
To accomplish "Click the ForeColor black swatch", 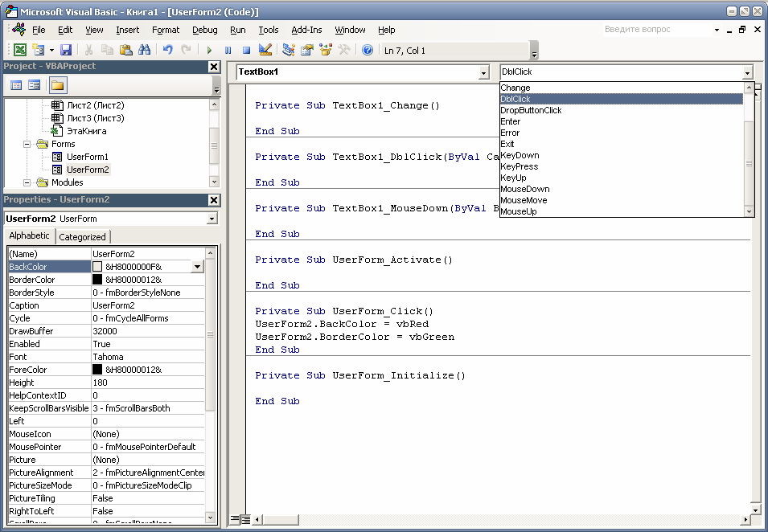I will click(97, 370).
